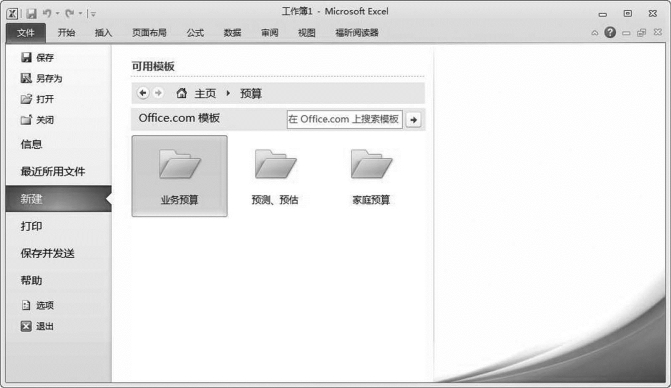Click 关闭 in the backstage menu
This screenshot has width=671, height=388.
(37, 120)
